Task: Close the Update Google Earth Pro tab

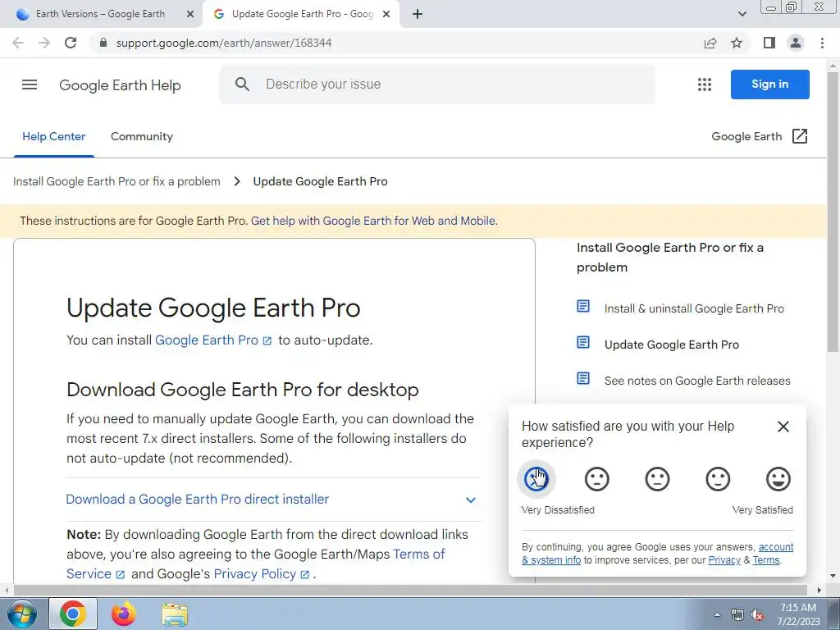Action: coord(386,14)
